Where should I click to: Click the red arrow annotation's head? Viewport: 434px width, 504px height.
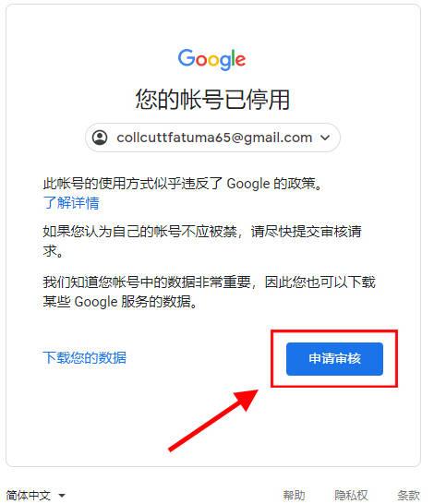click(247, 400)
